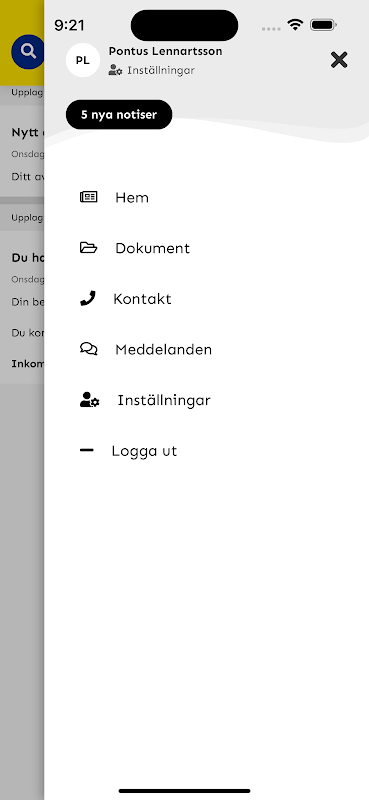
Task: Choose Logga ut to sign out
Action: pyautogui.click(x=144, y=451)
